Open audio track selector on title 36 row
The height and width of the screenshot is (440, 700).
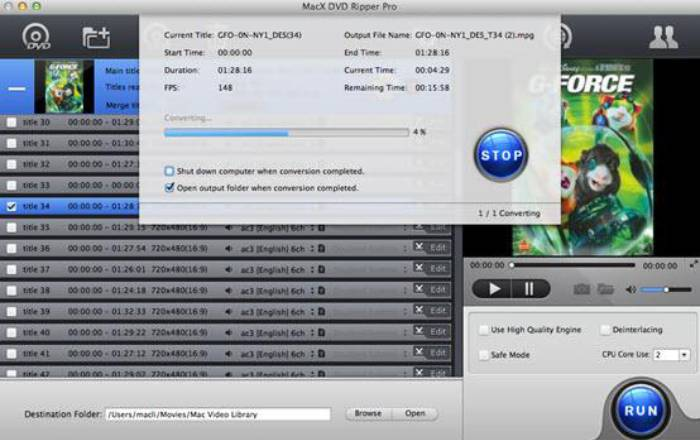click(x=312, y=249)
